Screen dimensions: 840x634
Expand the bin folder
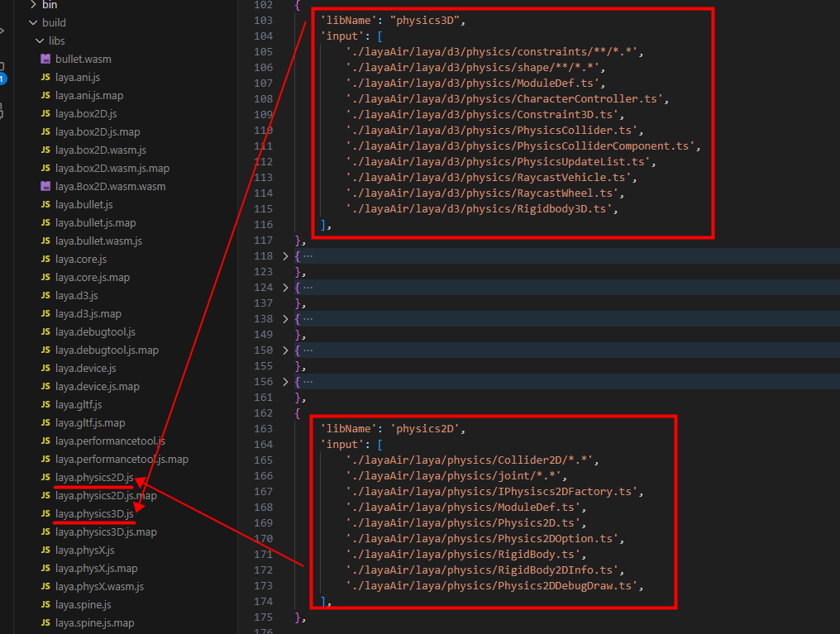33,5
